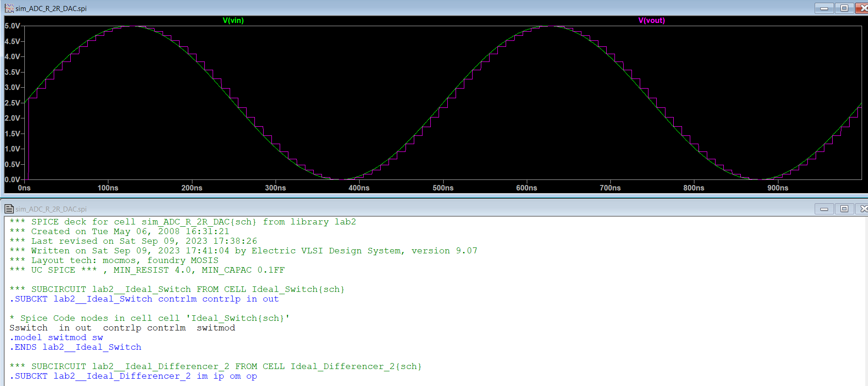Viewport: 868px width, 386px height.
Task: Click the 0ns time axis label
Action: [x=24, y=188]
